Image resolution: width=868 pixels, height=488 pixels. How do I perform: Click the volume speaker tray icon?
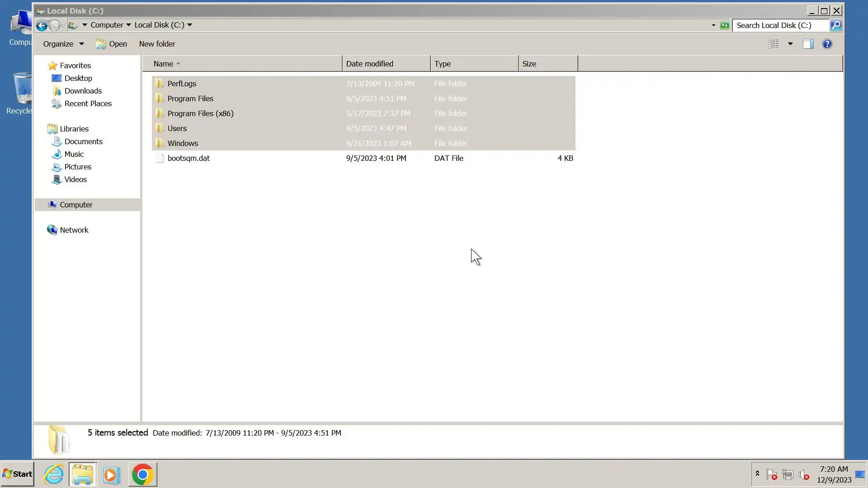803,474
